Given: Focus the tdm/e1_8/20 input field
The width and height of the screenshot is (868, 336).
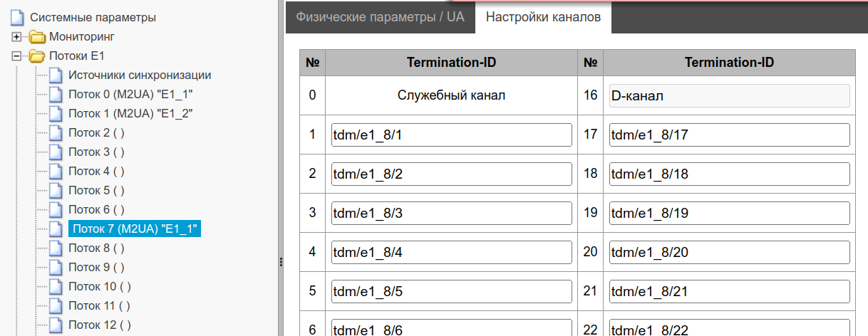Looking at the screenshot, I should pos(729,252).
